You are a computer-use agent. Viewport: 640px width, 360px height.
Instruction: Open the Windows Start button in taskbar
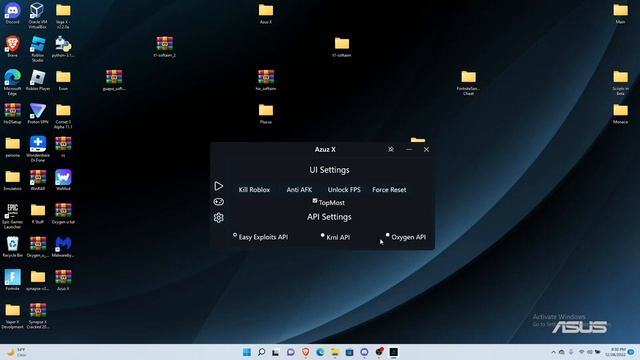point(247,352)
